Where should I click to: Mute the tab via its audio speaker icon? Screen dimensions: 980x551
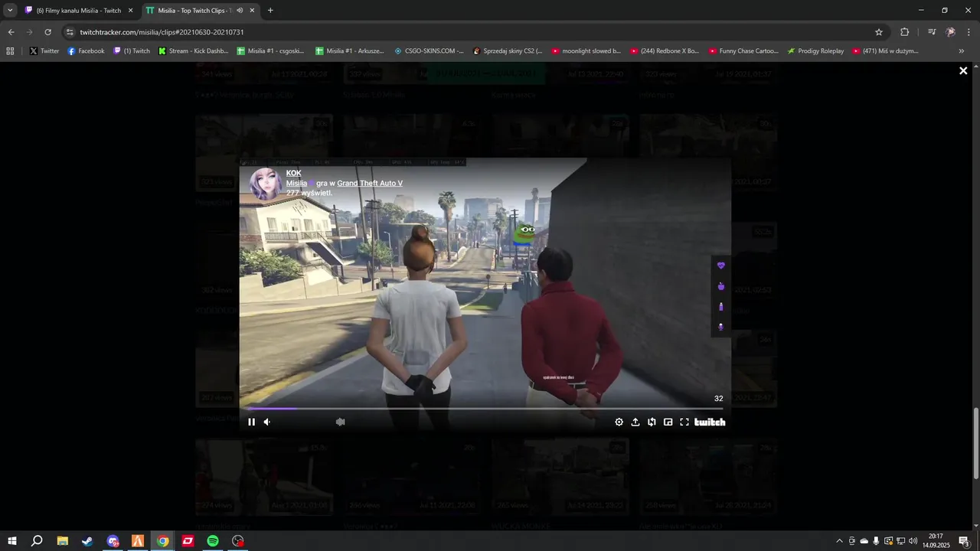coord(240,11)
